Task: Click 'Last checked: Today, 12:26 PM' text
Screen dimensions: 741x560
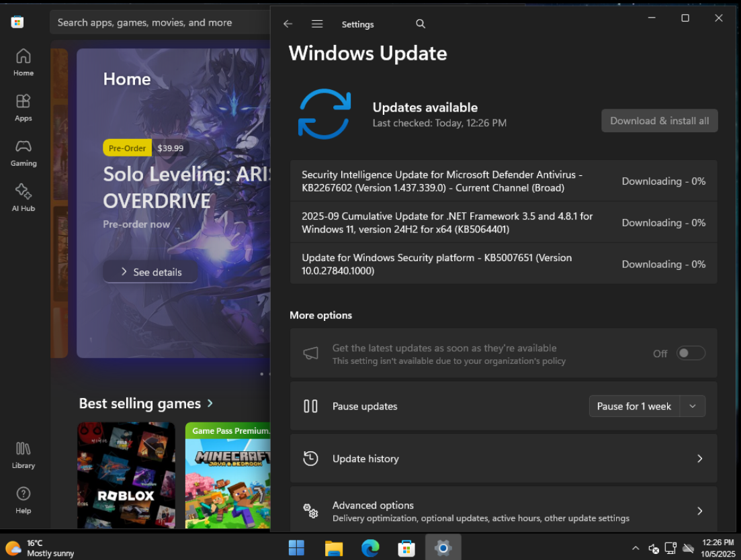Action: point(439,124)
